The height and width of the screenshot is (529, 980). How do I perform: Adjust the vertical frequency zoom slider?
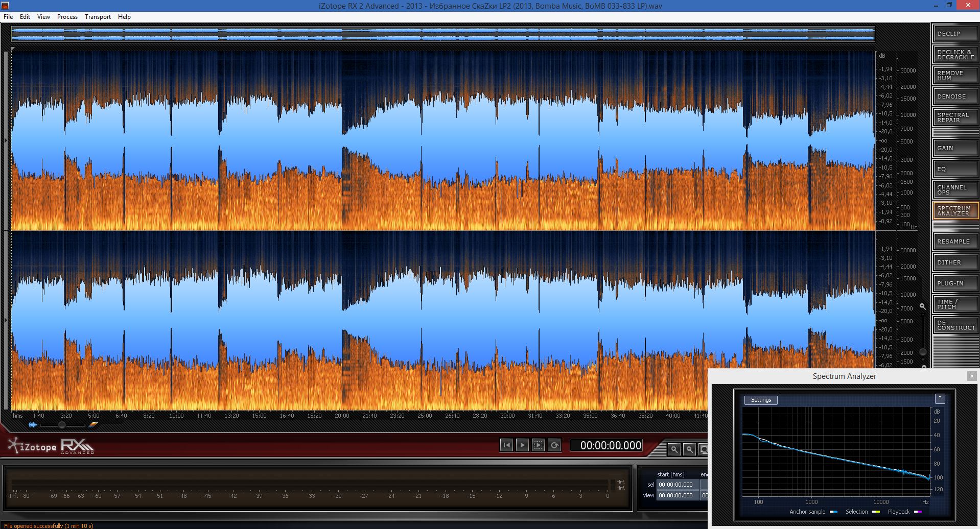tap(923, 337)
